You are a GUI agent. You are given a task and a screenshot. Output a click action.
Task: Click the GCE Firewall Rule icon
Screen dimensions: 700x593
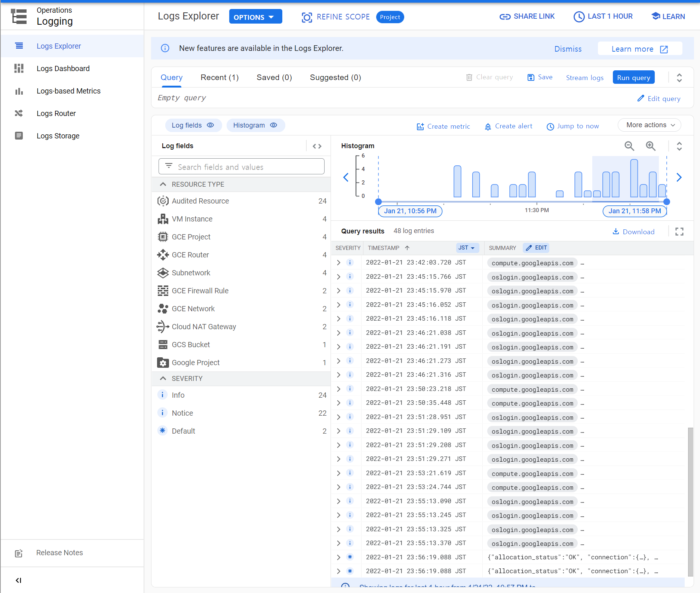pos(163,291)
